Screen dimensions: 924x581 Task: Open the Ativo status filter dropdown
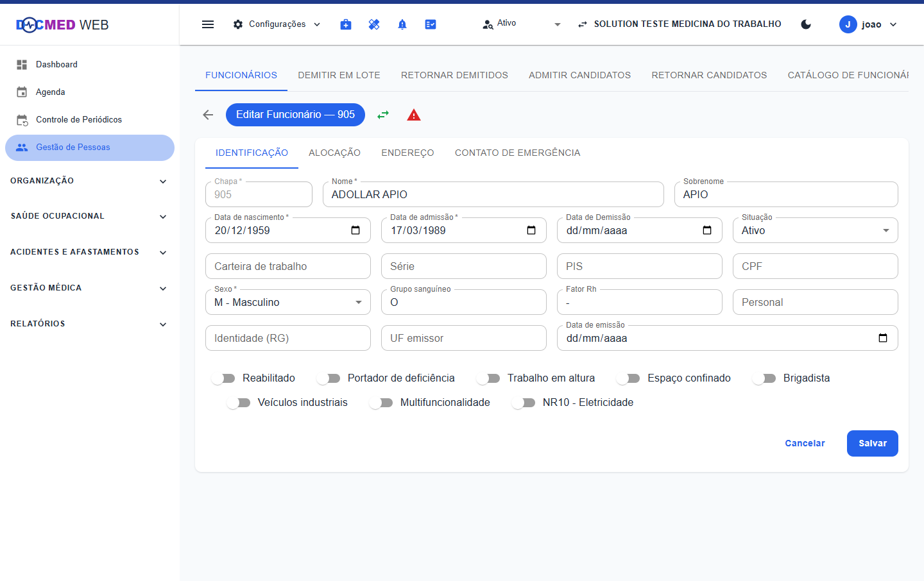point(522,24)
